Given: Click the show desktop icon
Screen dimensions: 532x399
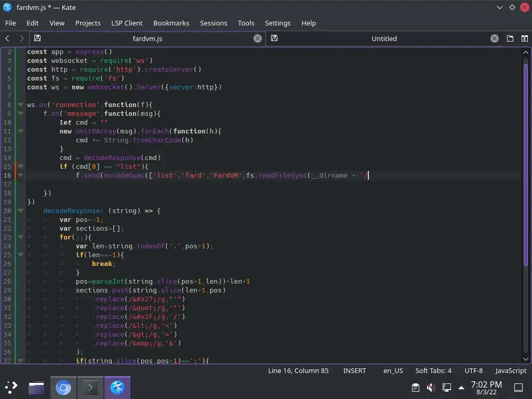Looking at the screenshot, I should pos(518,388).
